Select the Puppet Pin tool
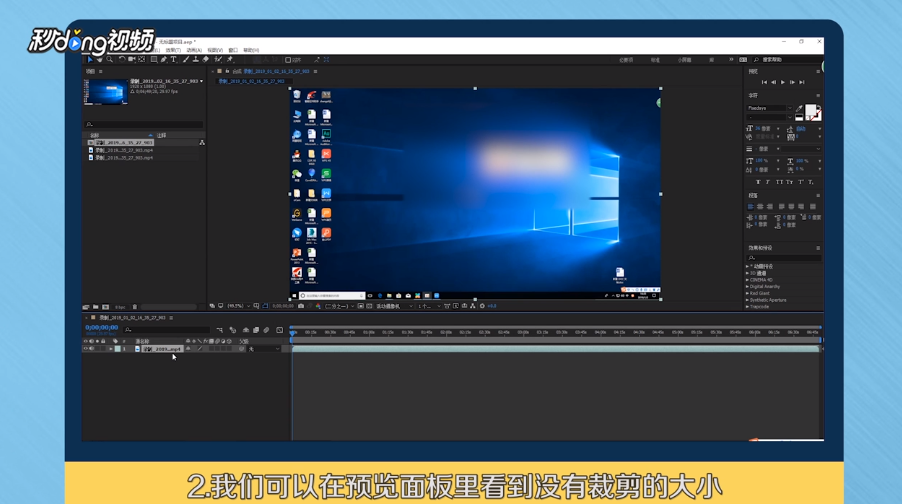This screenshot has width=902, height=504. click(x=230, y=59)
